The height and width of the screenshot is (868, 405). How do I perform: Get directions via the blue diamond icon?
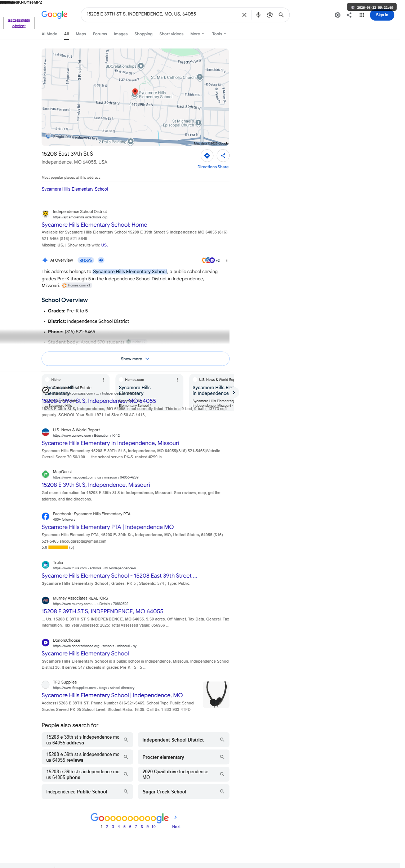(x=207, y=156)
